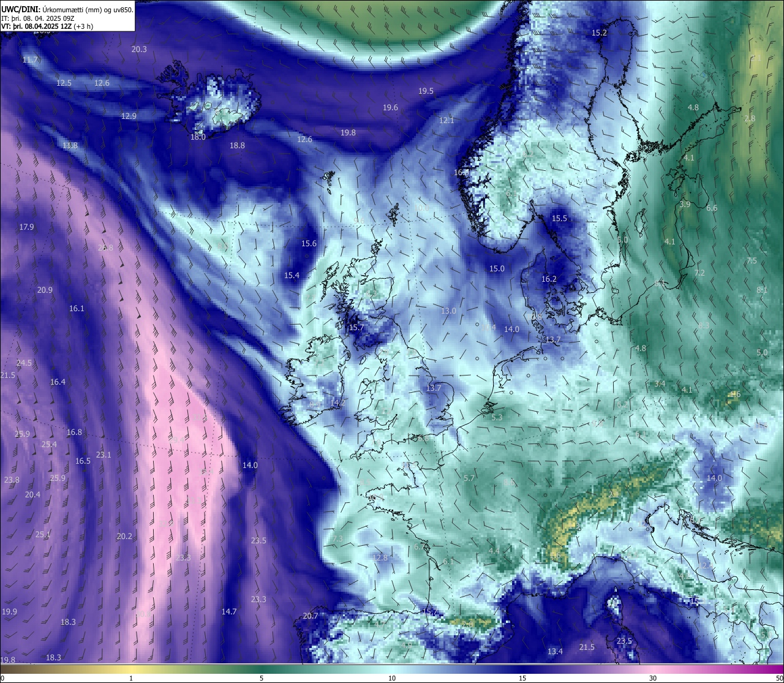
Task: Click the map value 16.1
Action: pos(77,308)
